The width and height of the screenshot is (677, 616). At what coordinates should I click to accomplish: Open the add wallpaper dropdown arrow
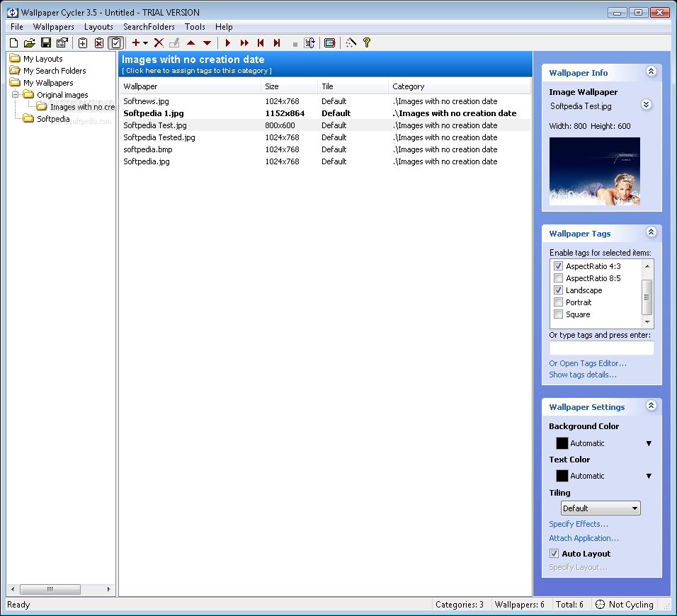pos(145,43)
